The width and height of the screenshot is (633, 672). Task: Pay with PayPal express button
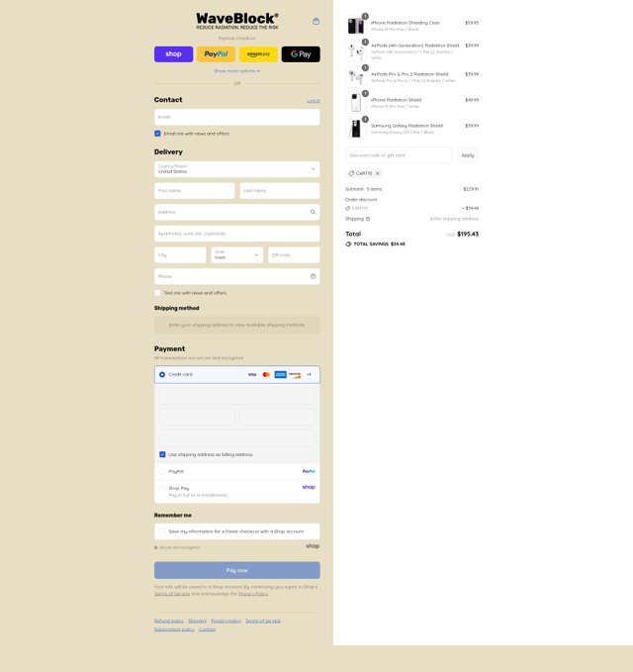point(216,54)
